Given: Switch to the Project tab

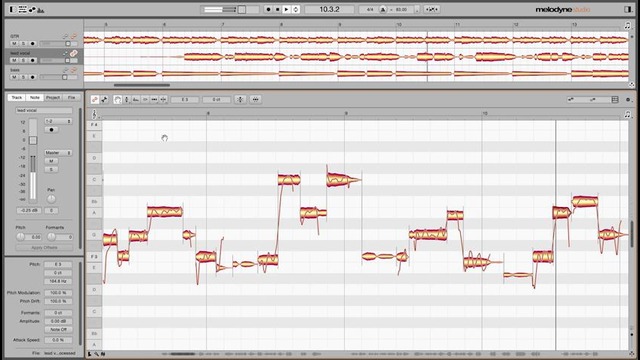Looking at the screenshot, I should click(x=53, y=98).
